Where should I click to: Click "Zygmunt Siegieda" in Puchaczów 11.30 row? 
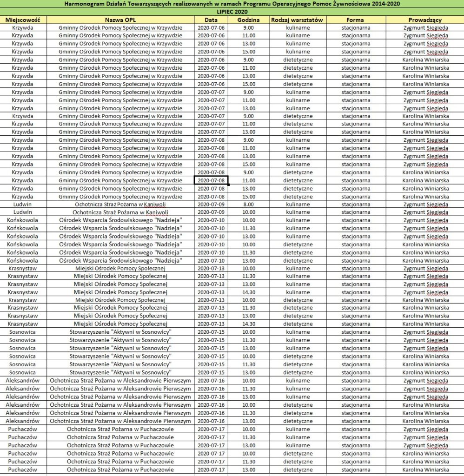tap(425, 437)
